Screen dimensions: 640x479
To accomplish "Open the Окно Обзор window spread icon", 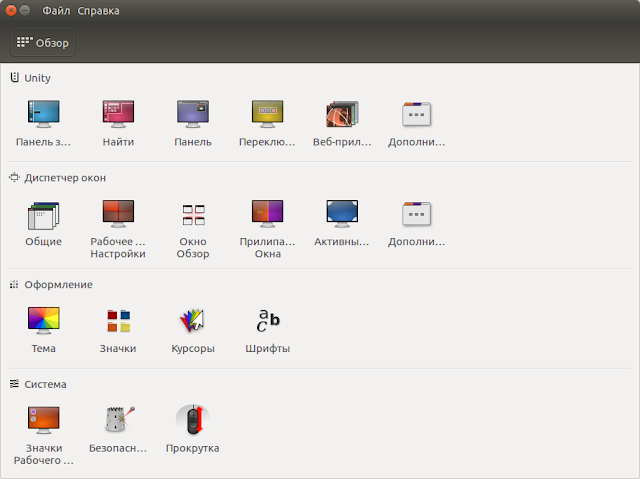I will click(193, 215).
